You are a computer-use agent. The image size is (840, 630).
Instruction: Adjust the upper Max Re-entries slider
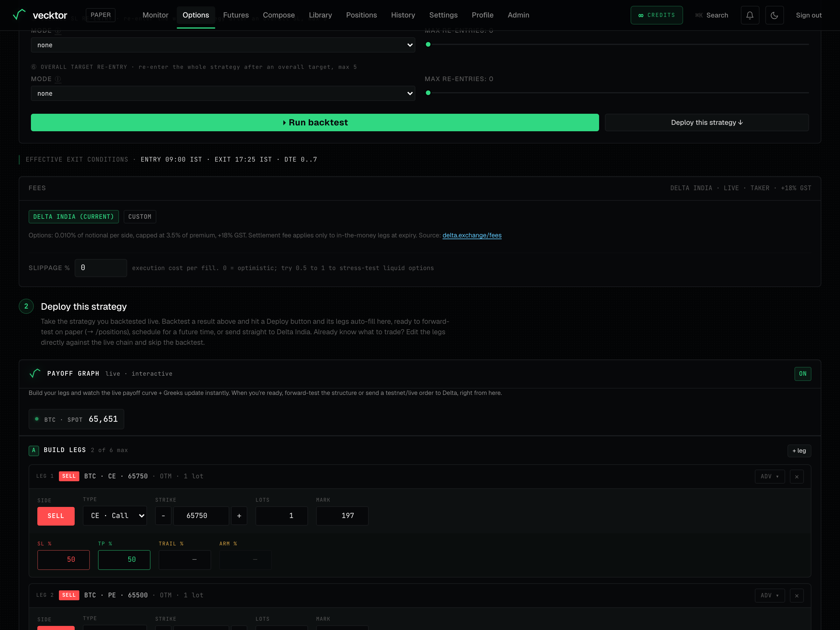[x=617, y=44]
